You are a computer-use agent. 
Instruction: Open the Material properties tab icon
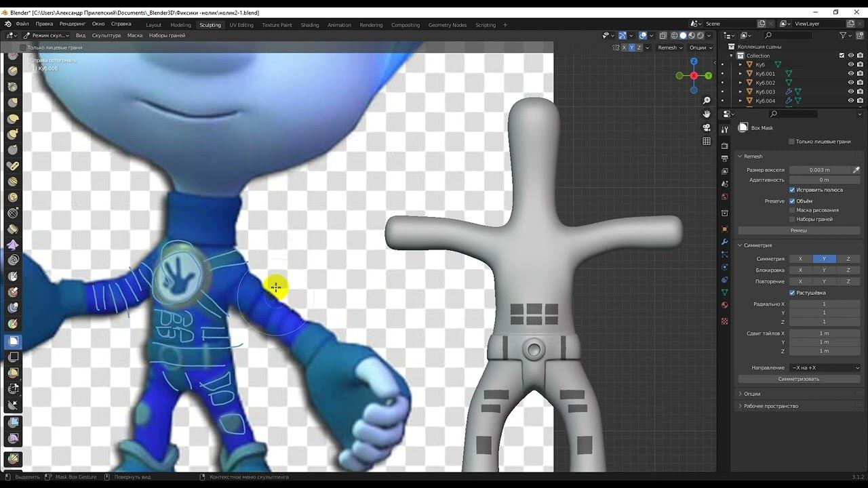pyautogui.click(x=725, y=305)
